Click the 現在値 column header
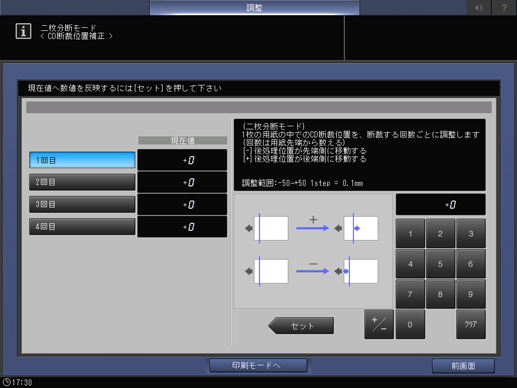Image resolution: width=517 pixels, height=388 pixels. (x=182, y=140)
